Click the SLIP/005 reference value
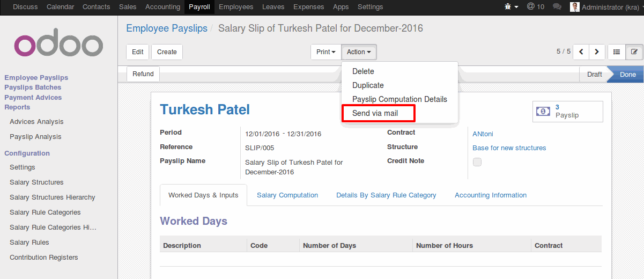This screenshot has height=279, width=644. pos(260,148)
